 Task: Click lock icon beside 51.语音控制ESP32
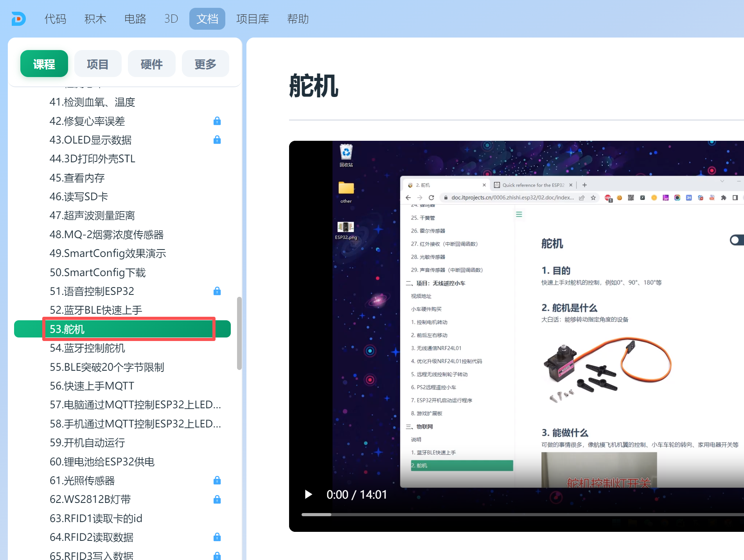217,291
